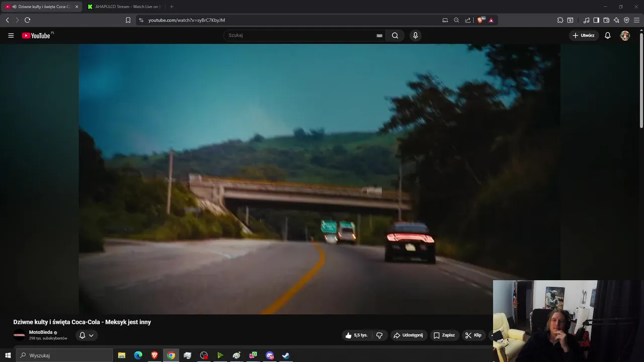Like the video with thumbs up
This screenshot has height=362, width=644.
pyautogui.click(x=356, y=335)
